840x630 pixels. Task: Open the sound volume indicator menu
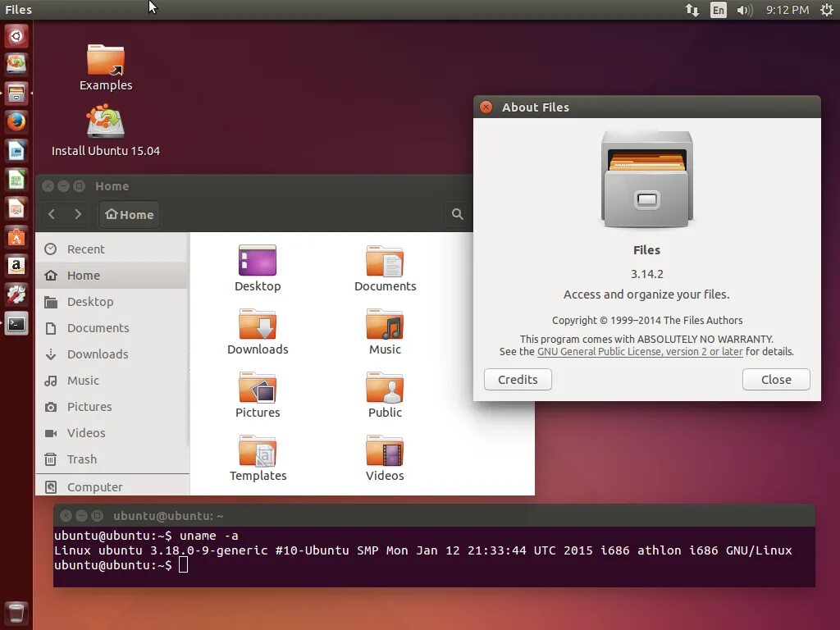pos(744,10)
